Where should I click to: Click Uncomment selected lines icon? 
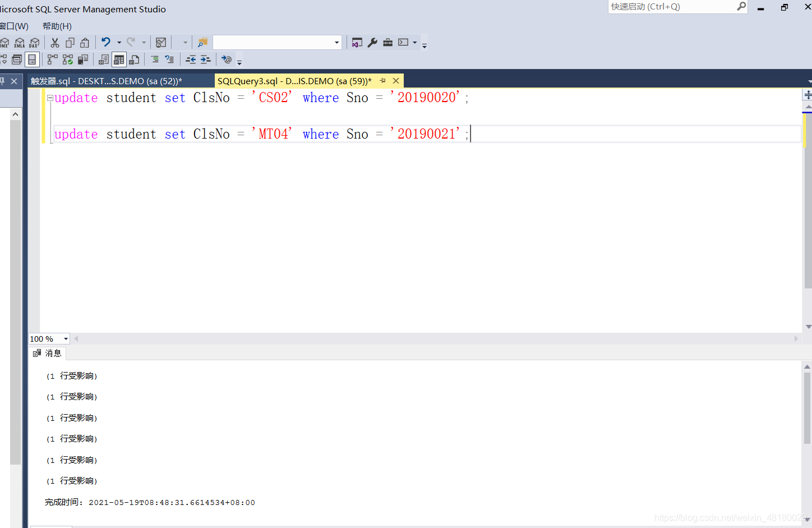pos(169,59)
